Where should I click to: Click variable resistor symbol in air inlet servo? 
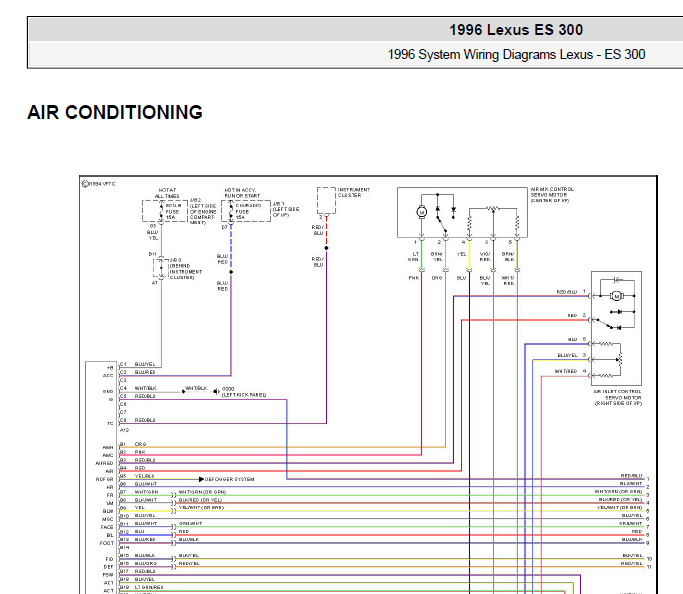[x=620, y=359]
